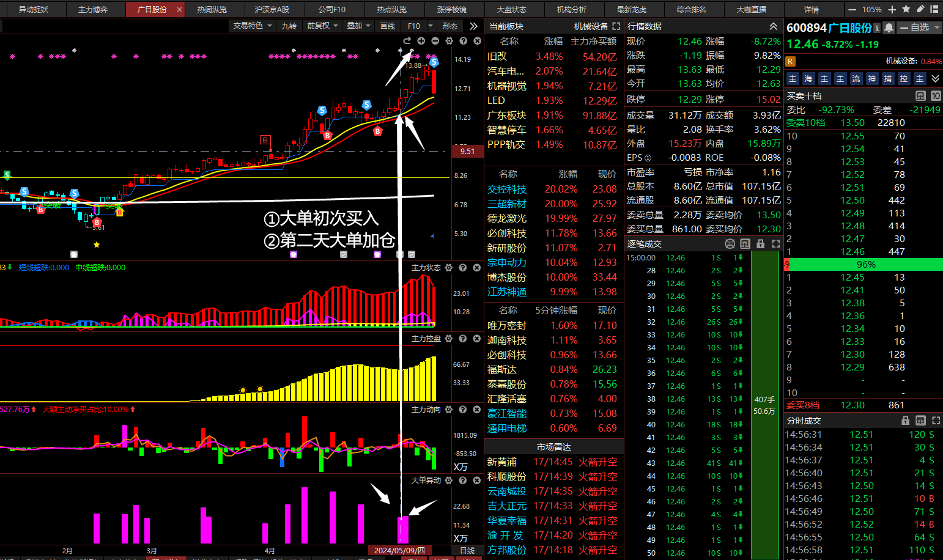This screenshot has height=560, width=943.
Task: Click the 九转 toolbar button
Action: tap(289, 26)
